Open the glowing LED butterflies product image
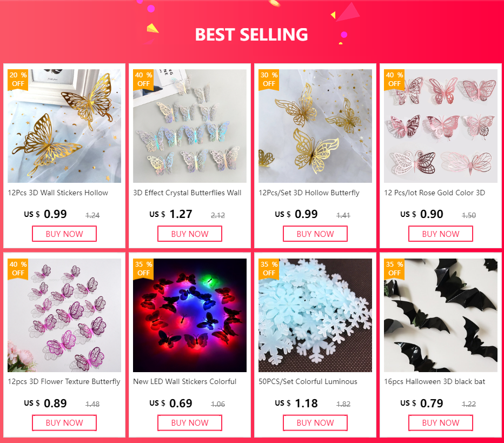Image resolution: width=504 pixels, height=443 pixels. pos(190,315)
